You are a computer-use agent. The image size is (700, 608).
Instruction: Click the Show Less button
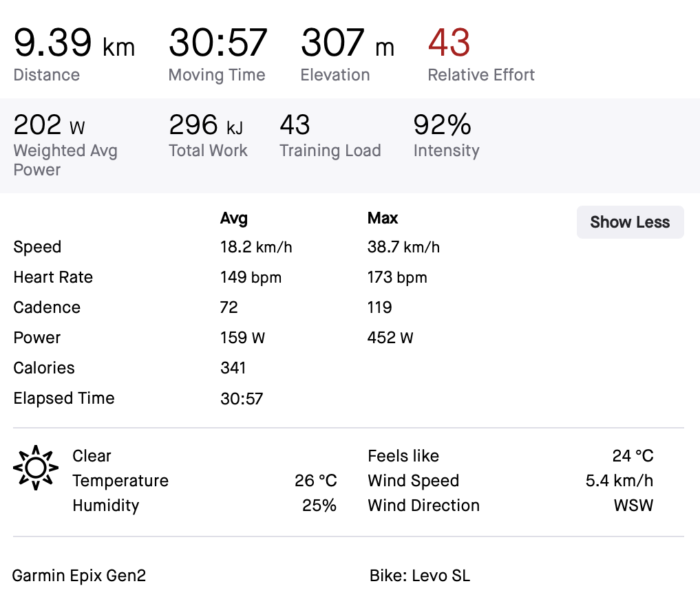tap(630, 221)
